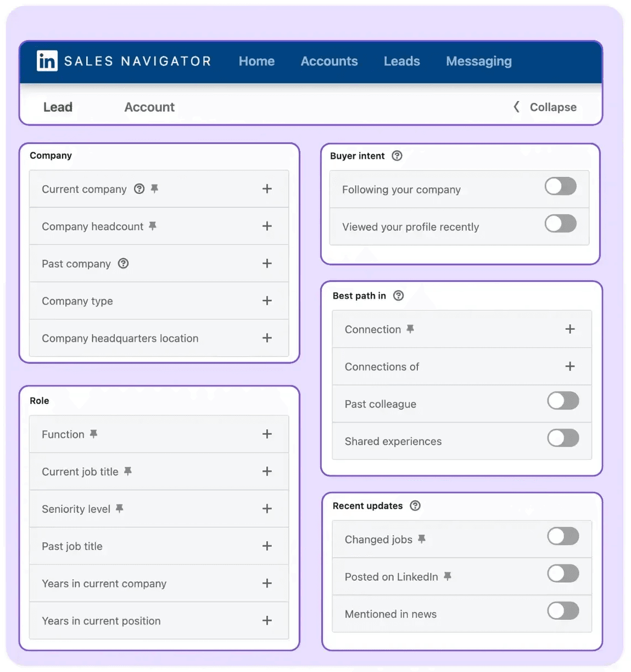631x672 pixels.
Task: Expand Past job title filter plus
Action: (267, 546)
